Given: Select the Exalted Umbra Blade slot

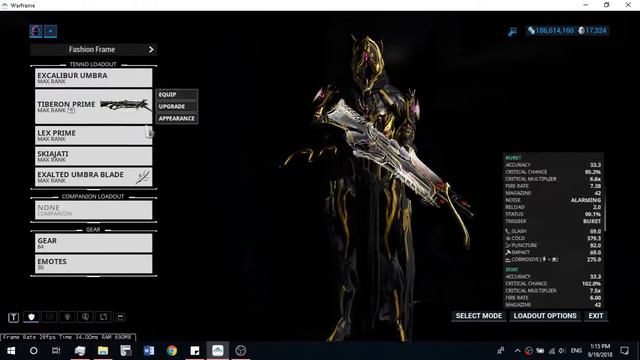Looking at the screenshot, I should [x=93, y=177].
